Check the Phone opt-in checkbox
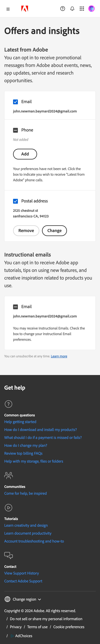Screen dimensions: 100x644 point(15,130)
